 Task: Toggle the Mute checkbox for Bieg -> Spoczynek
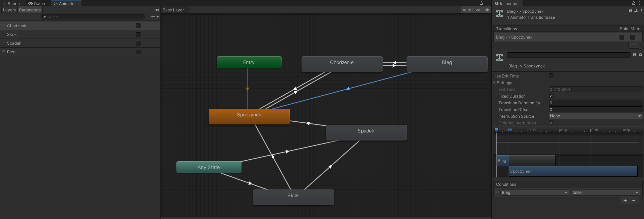pyautogui.click(x=632, y=37)
